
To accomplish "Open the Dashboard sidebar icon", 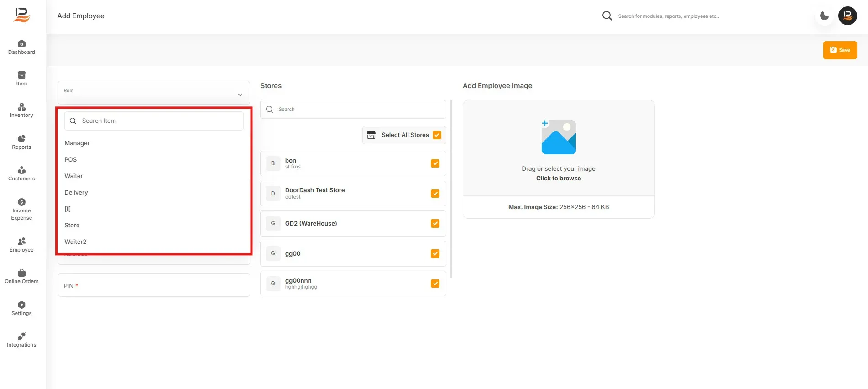I will click(x=21, y=44).
